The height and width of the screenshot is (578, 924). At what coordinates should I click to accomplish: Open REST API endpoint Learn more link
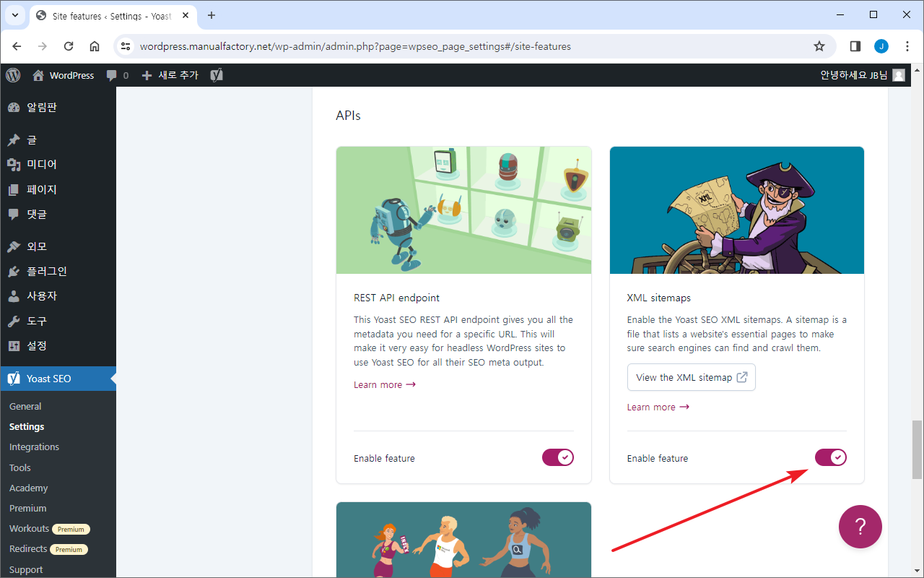[x=385, y=384]
